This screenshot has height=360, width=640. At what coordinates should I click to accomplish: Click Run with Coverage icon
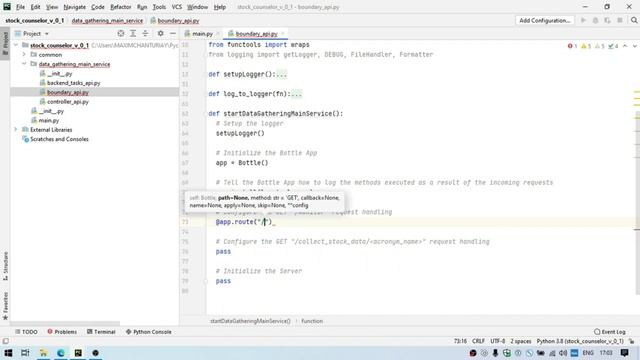click(608, 20)
